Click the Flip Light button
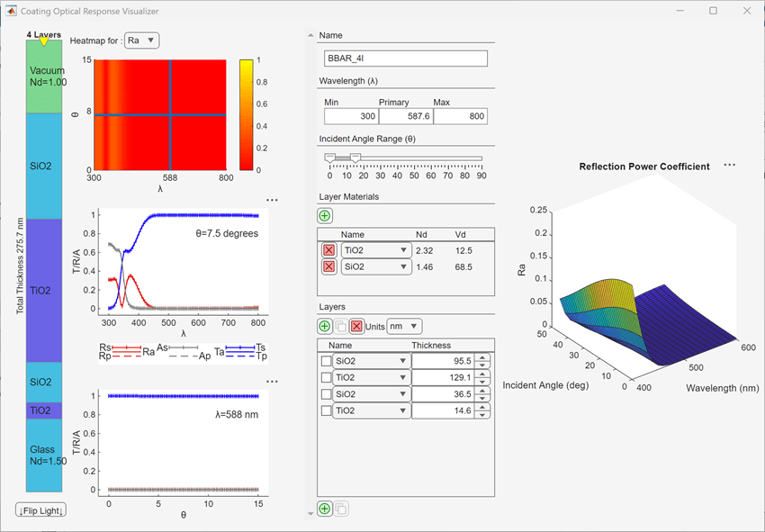This screenshot has width=765, height=532. [40, 511]
